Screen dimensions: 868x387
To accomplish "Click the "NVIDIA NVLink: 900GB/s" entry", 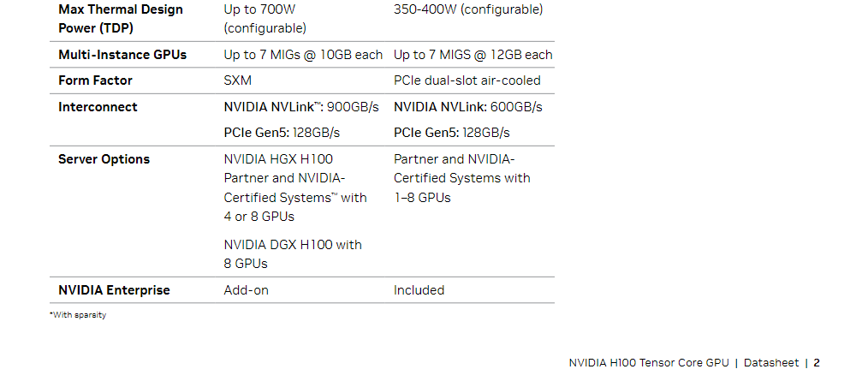I will click(x=301, y=107).
